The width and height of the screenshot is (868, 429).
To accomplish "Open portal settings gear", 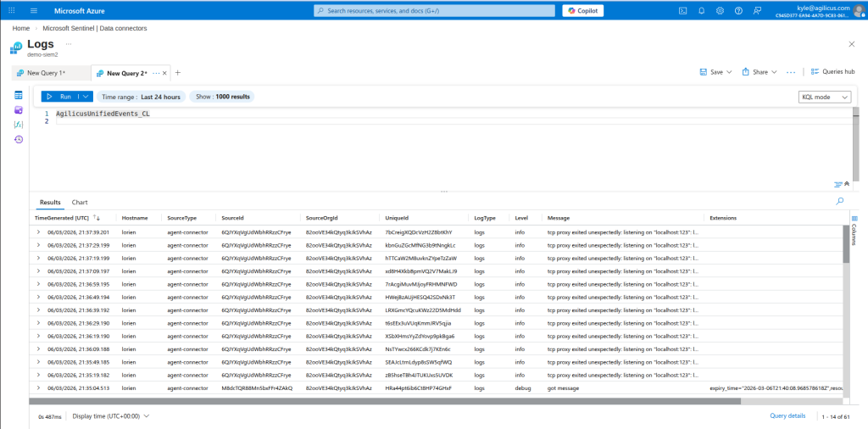I will point(720,10).
